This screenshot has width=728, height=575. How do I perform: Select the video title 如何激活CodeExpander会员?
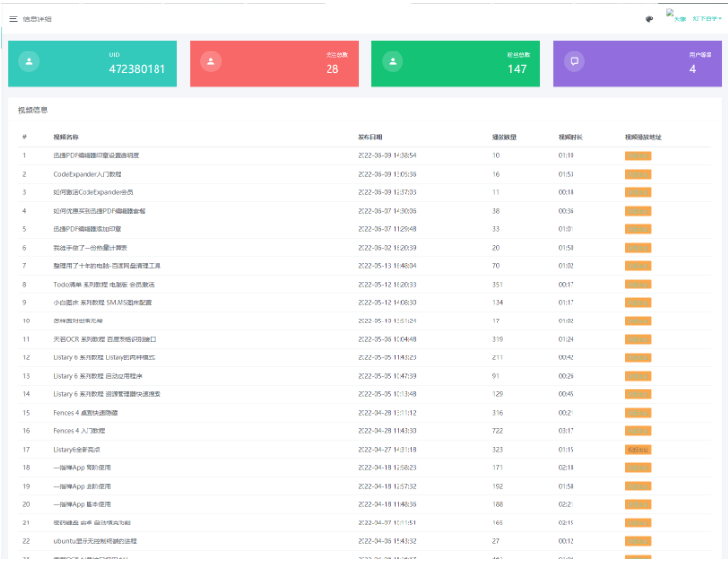click(93, 192)
